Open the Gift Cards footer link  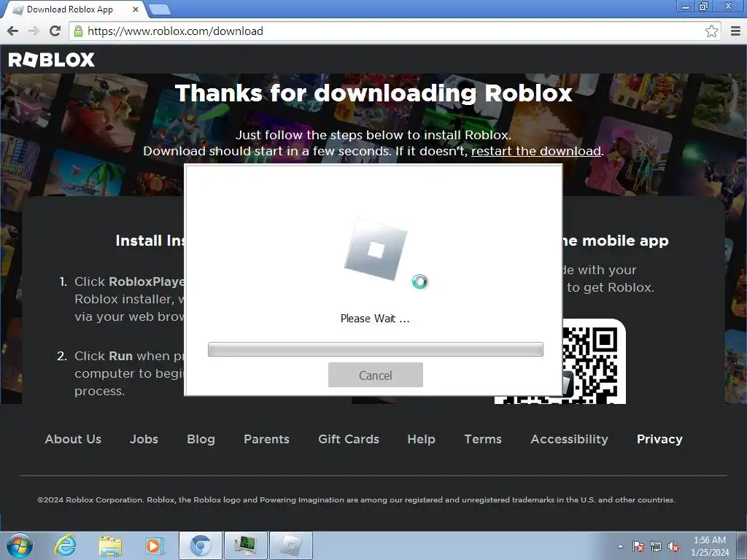349,439
